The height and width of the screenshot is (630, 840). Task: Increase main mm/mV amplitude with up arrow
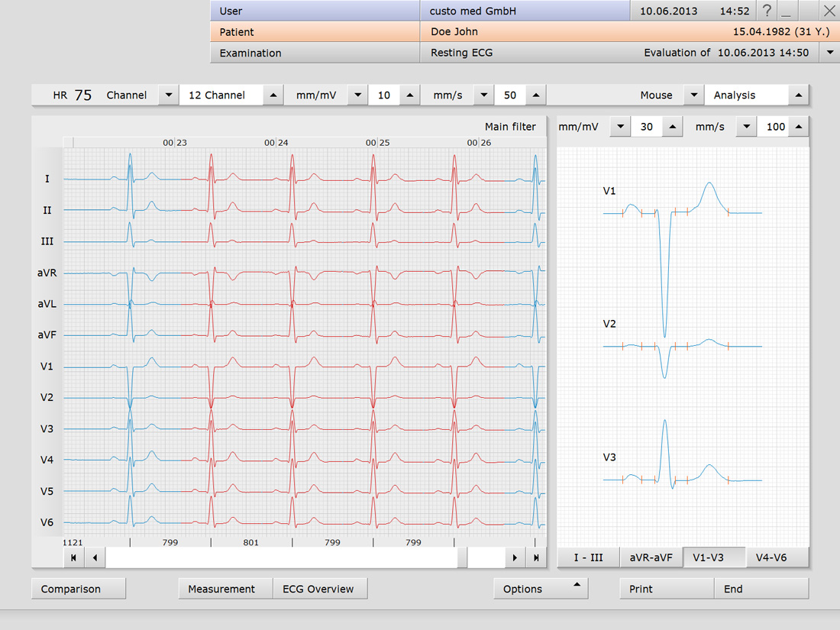click(410, 95)
